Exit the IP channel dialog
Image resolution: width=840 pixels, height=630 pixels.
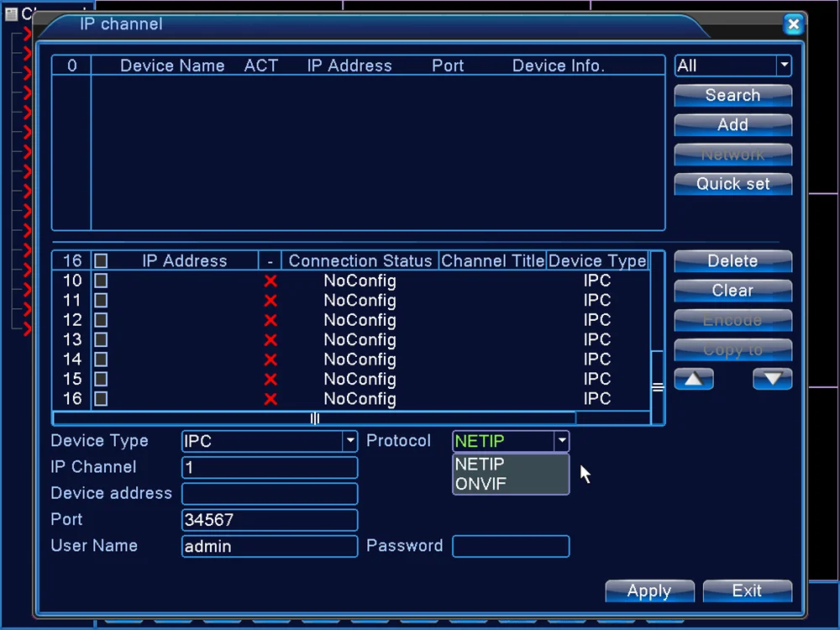pos(748,591)
